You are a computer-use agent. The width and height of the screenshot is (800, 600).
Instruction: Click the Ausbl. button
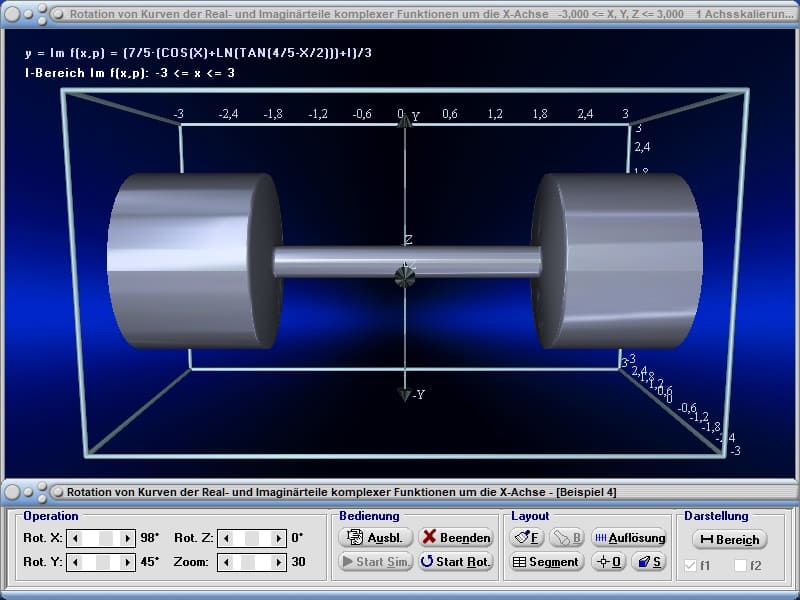click(x=375, y=537)
